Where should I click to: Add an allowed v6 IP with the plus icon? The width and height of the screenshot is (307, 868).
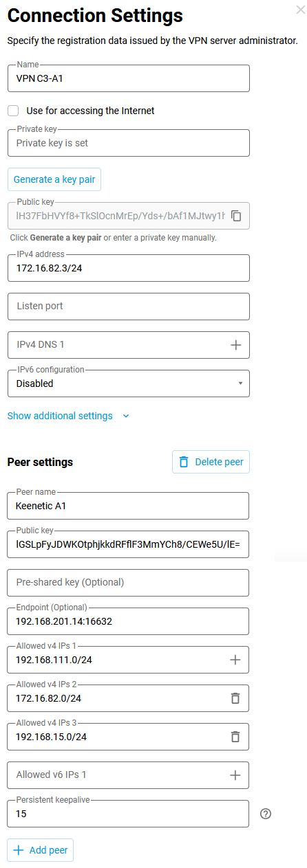coord(235,775)
